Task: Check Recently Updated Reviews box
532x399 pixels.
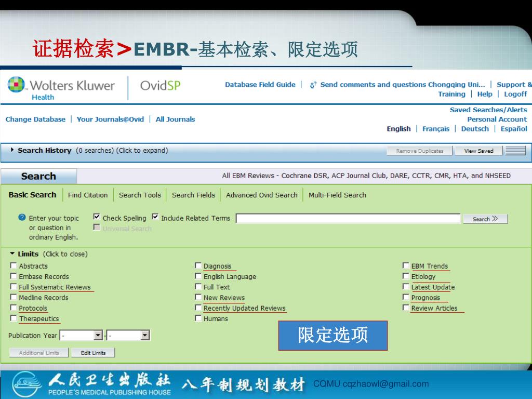Action: pyautogui.click(x=198, y=308)
